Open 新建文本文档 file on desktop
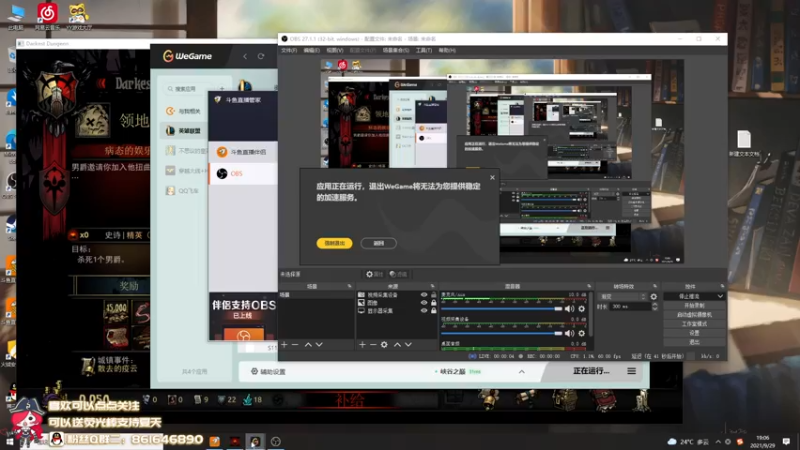The width and height of the screenshot is (800, 450). click(x=743, y=143)
